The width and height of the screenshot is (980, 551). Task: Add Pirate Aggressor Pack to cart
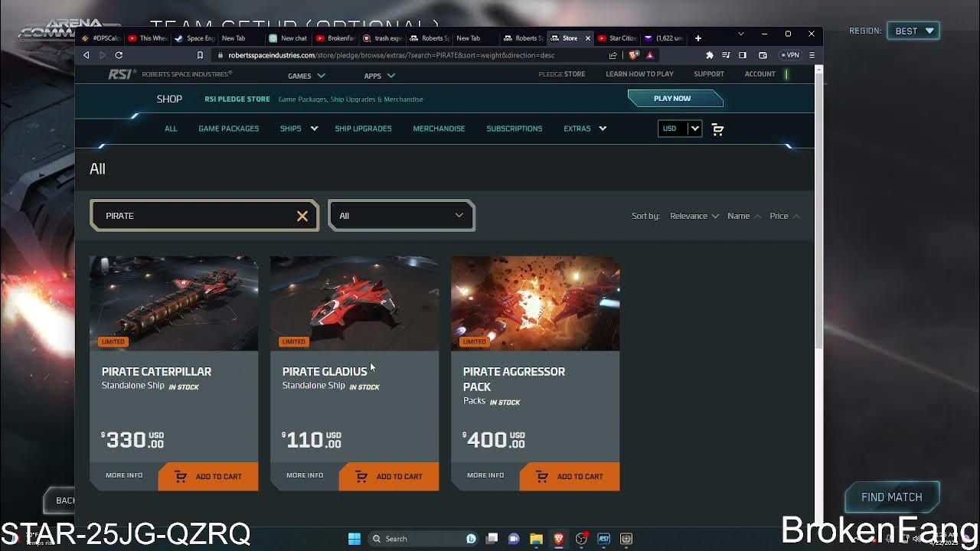point(570,477)
